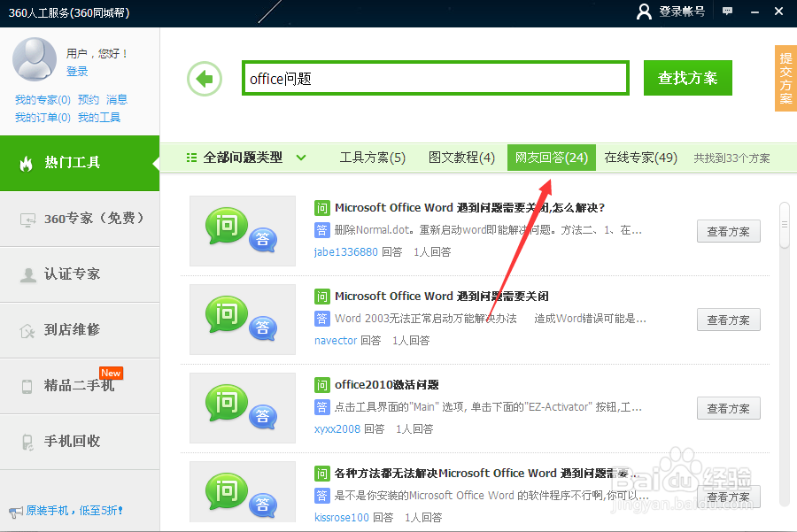Open 360专家（免费） in the sidebar
797x532 pixels.
[x=80, y=219]
